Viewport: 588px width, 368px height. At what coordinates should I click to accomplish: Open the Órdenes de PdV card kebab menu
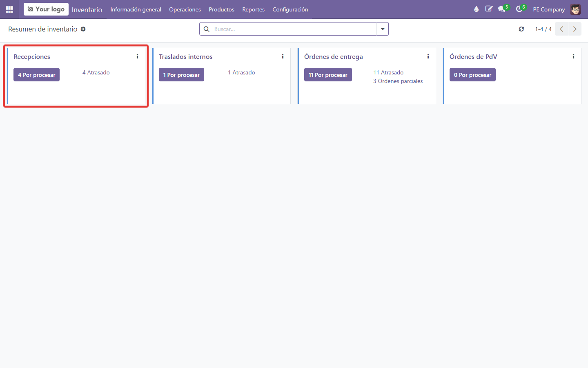click(x=573, y=56)
